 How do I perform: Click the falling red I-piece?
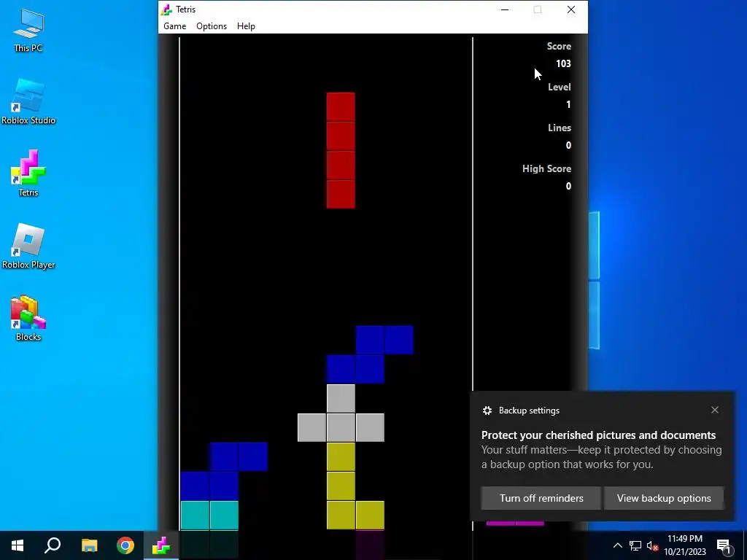[341, 150]
